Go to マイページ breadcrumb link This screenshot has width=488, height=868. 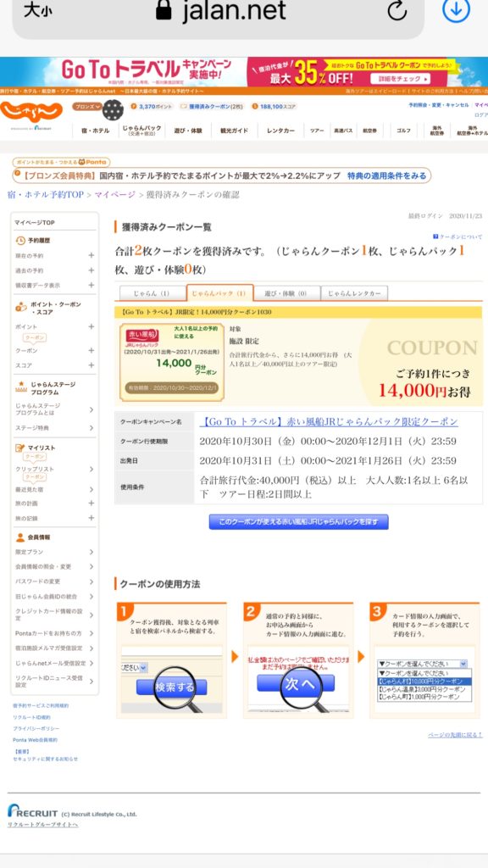click(x=114, y=195)
